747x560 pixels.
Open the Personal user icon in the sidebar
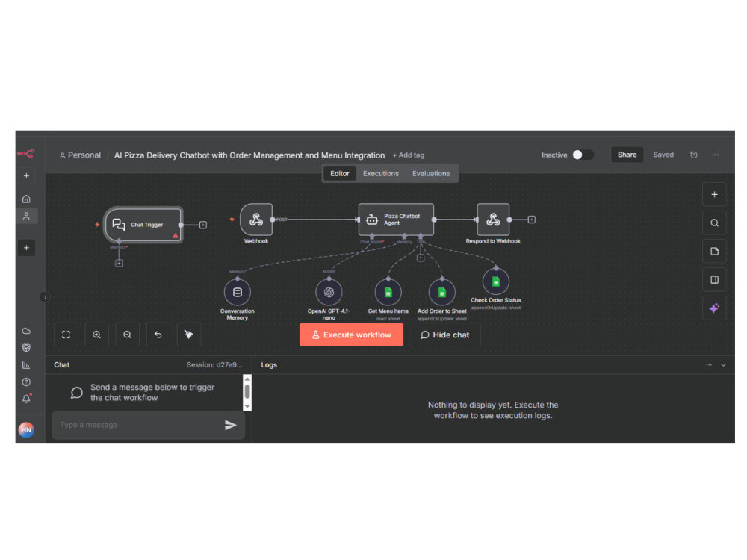(x=26, y=217)
